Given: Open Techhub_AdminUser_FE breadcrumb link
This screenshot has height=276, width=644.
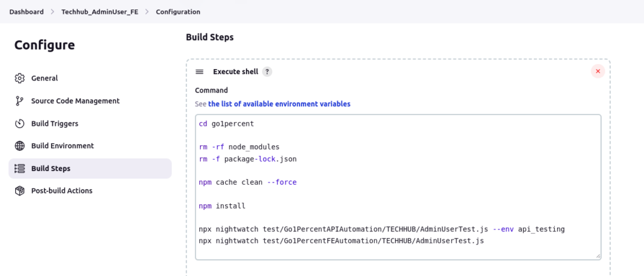Looking at the screenshot, I should (99, 12).
